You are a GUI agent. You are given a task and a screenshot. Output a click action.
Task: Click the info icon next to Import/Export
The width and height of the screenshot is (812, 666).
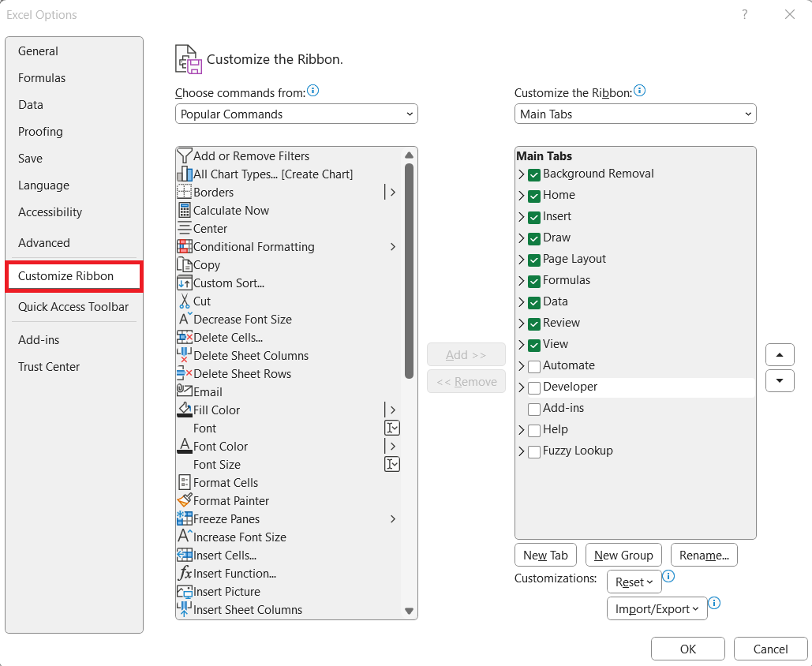714,603
